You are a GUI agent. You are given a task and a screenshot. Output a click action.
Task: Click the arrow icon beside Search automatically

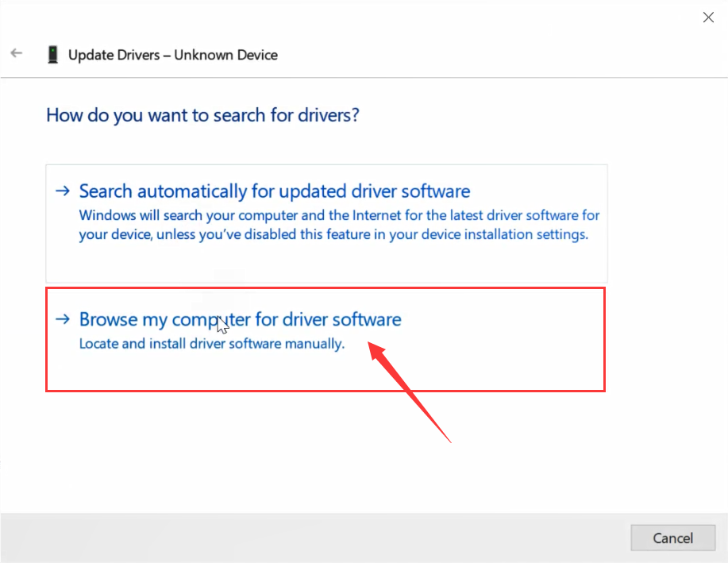[x=63, y=191]
